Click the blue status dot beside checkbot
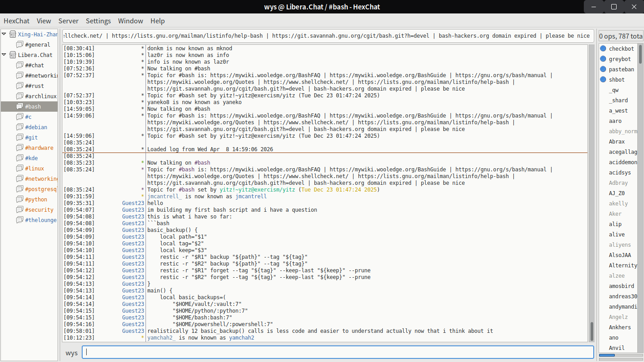The width and height of the screenshot is (644, 362). [x=603, y=48]
